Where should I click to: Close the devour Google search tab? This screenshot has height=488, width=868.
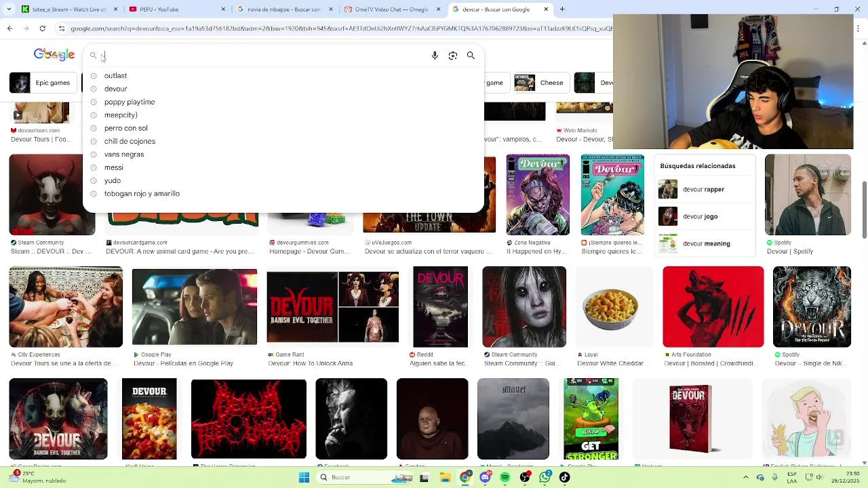pos(546,9)
